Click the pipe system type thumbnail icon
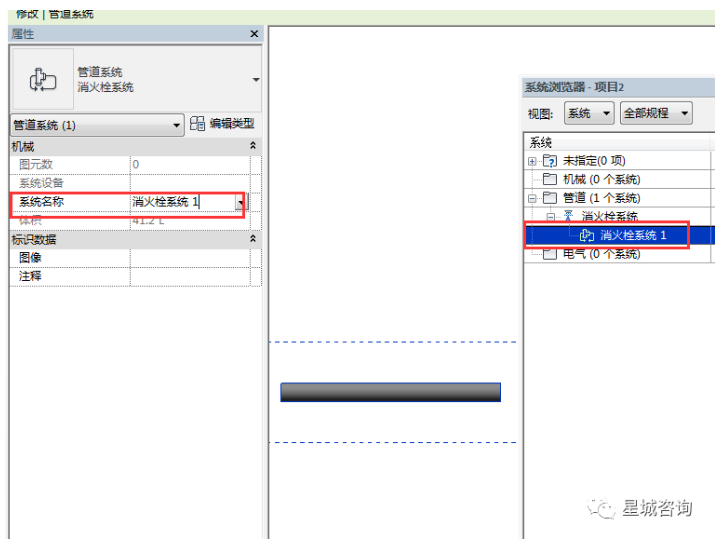726x541 pixels. (43, 79)
